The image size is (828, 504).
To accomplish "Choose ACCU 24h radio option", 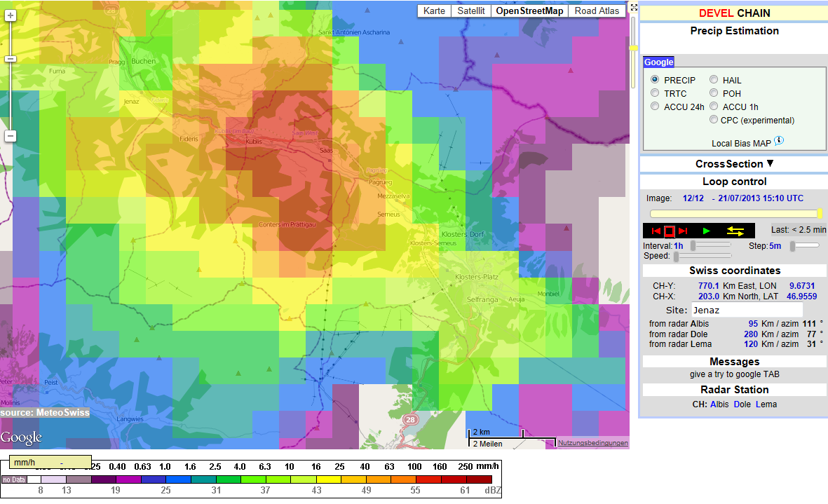I will click(655, 107).
